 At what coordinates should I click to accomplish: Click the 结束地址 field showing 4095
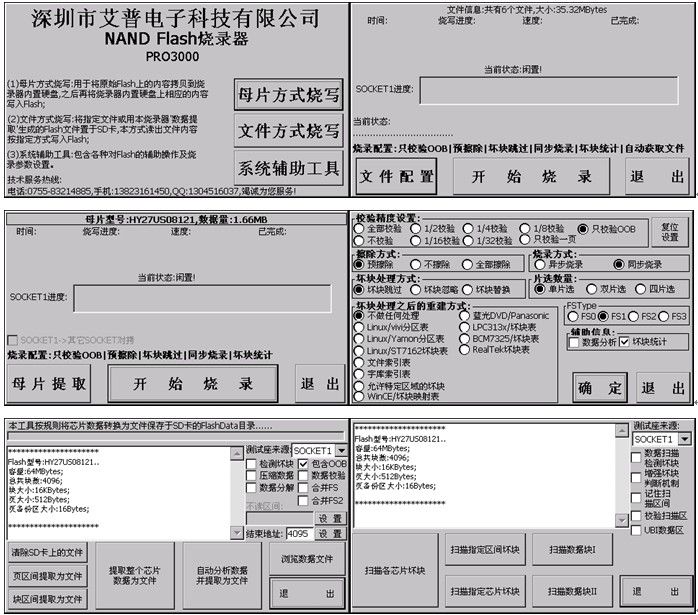300,533
